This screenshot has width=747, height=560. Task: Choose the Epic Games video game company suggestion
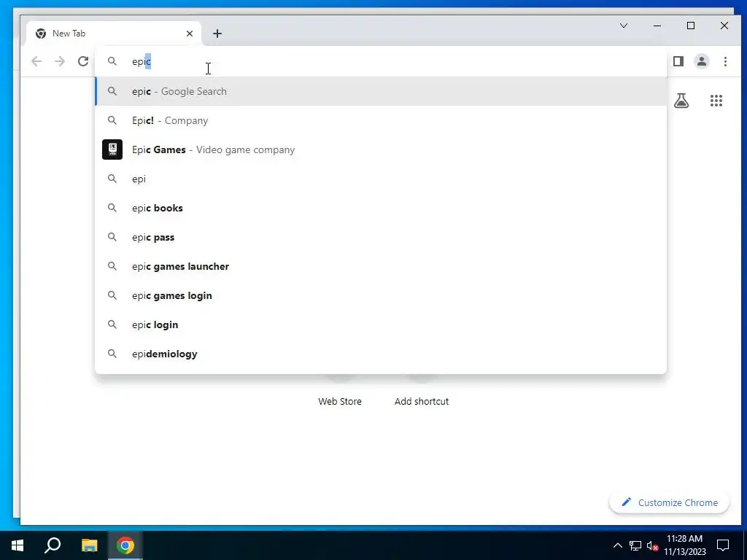(381, 149)
